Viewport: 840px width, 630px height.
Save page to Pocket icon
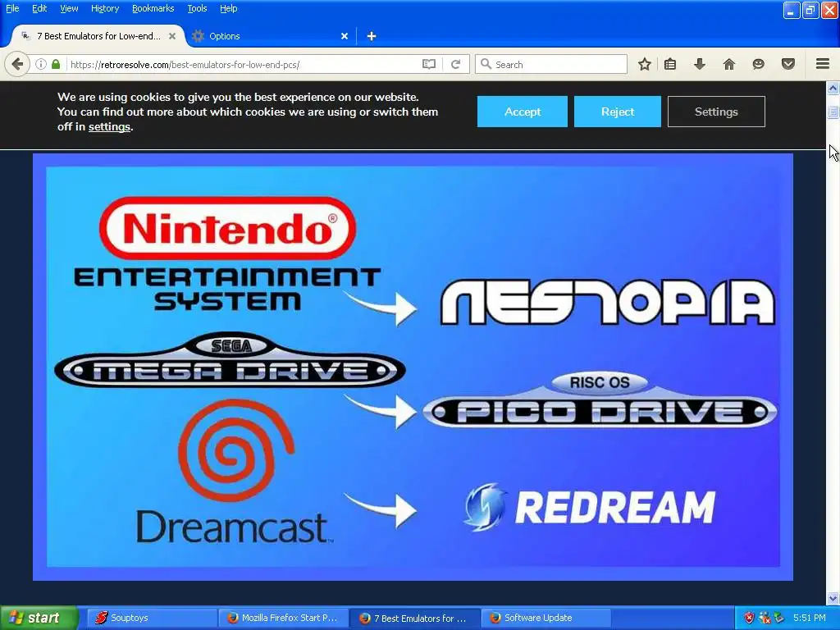[788, 64]
